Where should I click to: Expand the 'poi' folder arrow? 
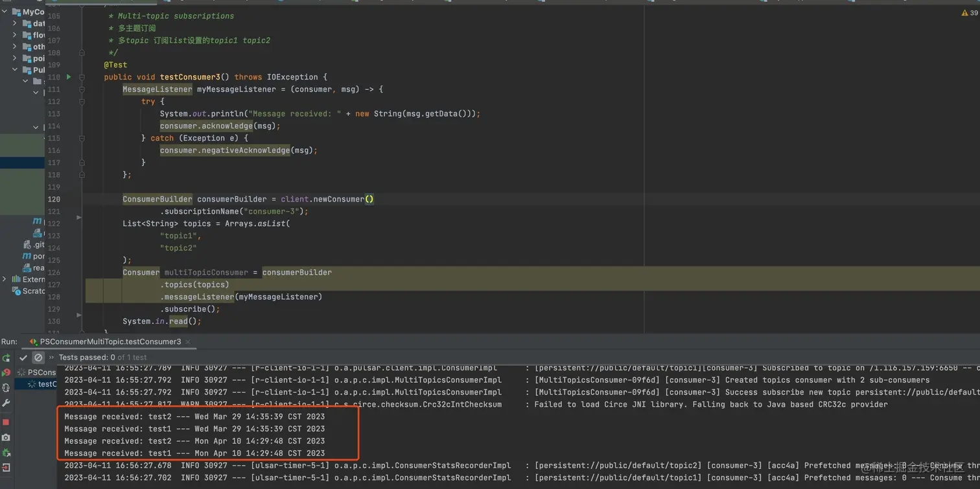(14, 58)
